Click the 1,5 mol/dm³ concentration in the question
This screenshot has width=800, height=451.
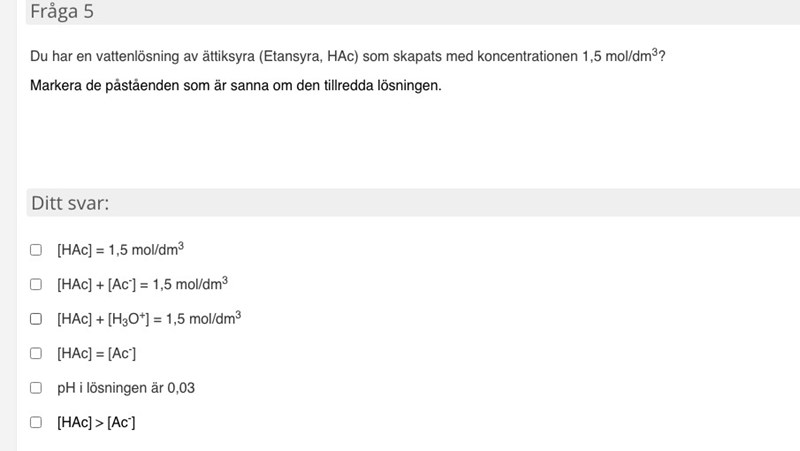click(619, 56)
